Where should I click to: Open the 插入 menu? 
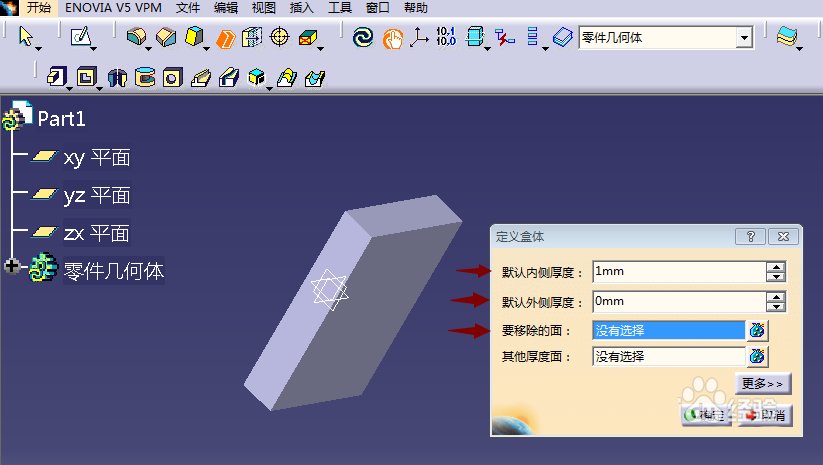[301, 8]
